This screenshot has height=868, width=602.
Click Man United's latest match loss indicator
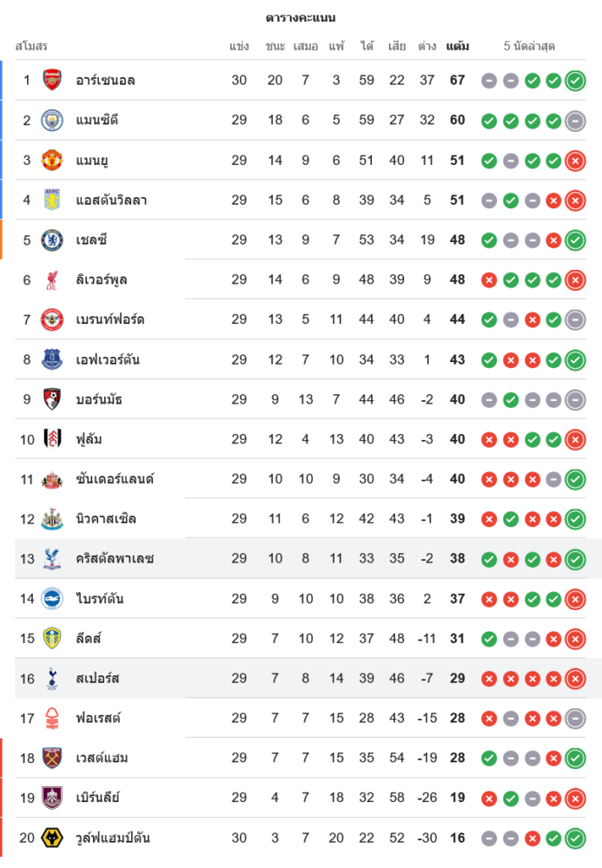[575, 161]
